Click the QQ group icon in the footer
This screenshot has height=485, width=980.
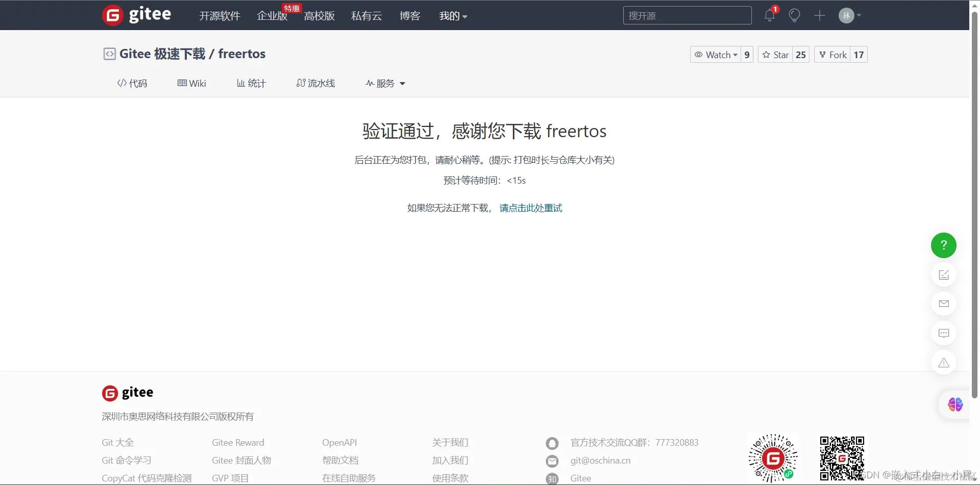coord(552,443)
